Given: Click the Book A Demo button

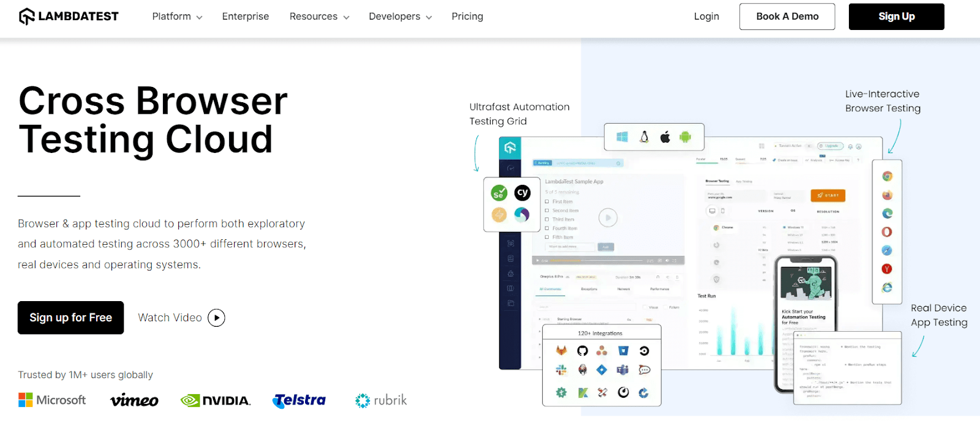Looking at the screenshot, I should 787,17.
